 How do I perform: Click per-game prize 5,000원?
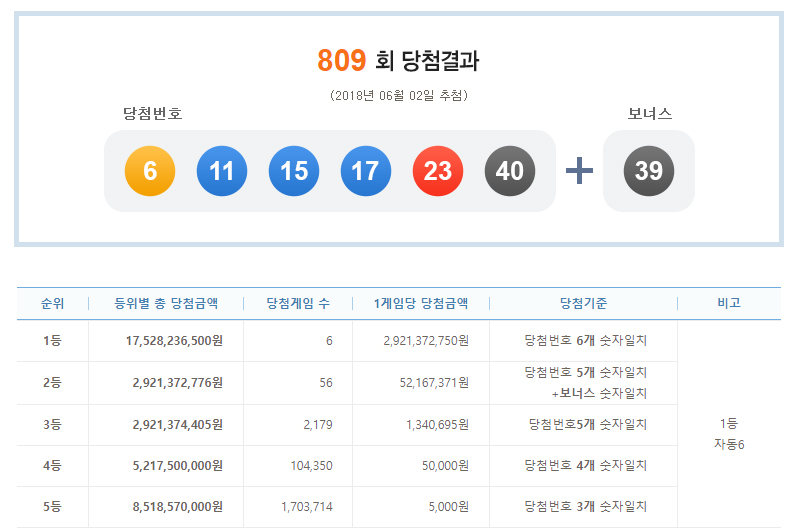pyautogui.click(x=449, y=507)
